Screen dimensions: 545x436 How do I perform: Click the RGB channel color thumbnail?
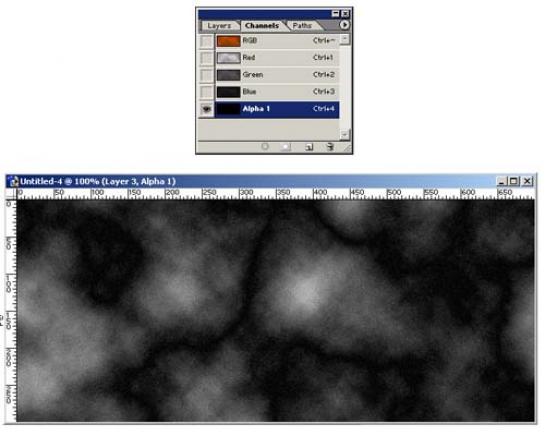click(x=228, y=41)
